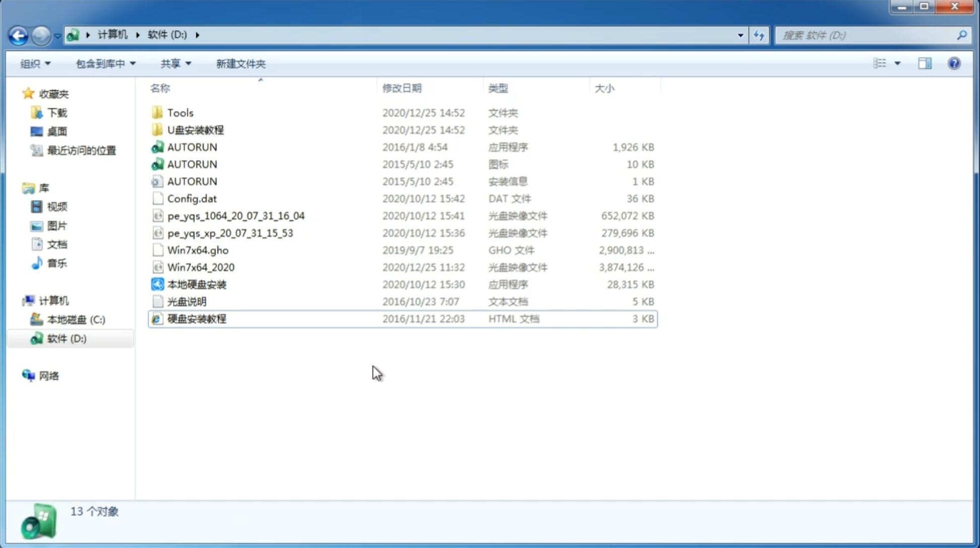Open pe_yqs_xp disc image file
Viewport: 980px width, 548px height.
point(230,232)
